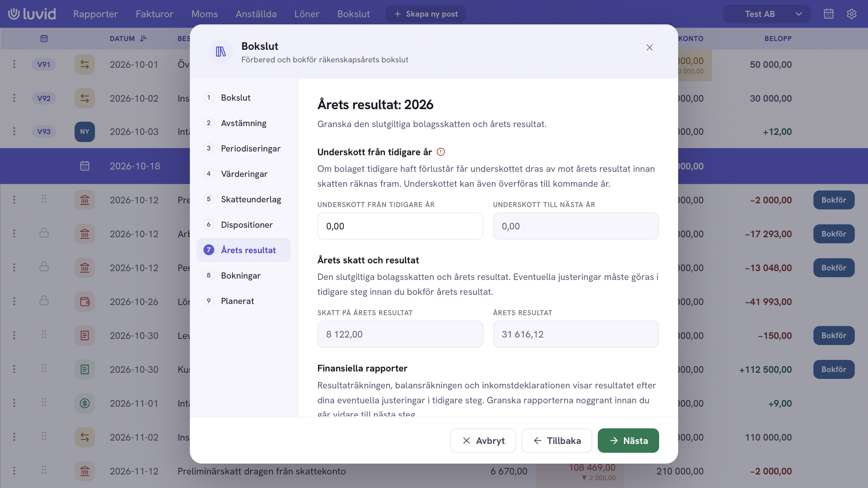Click the BELOPP column header

[x=778, y=38]
